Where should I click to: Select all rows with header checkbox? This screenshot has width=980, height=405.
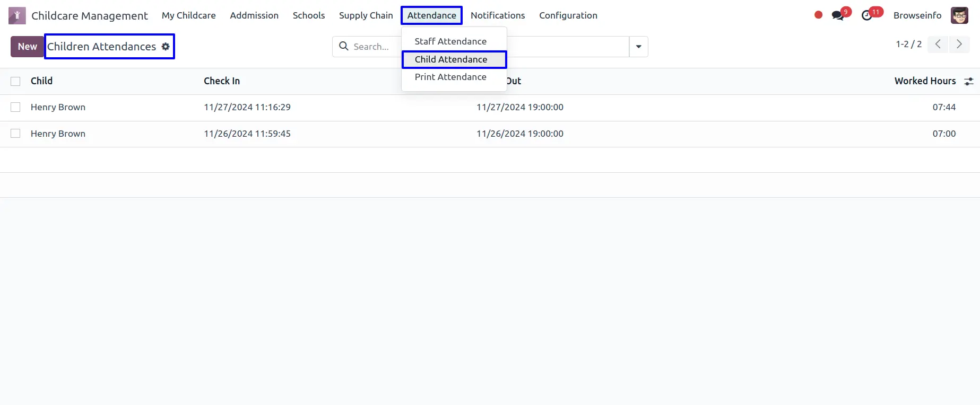(15, 81)
